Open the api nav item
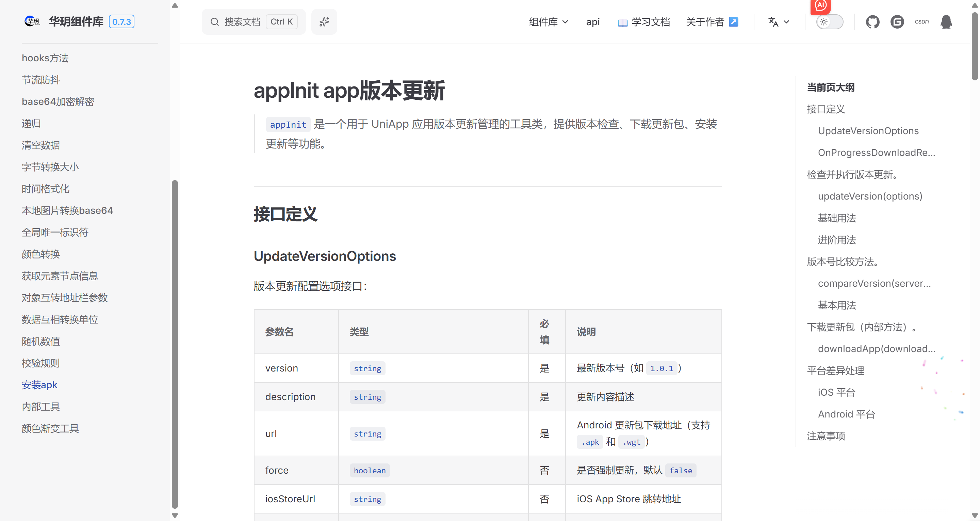 pyautogui.click(x=593, y=22)
